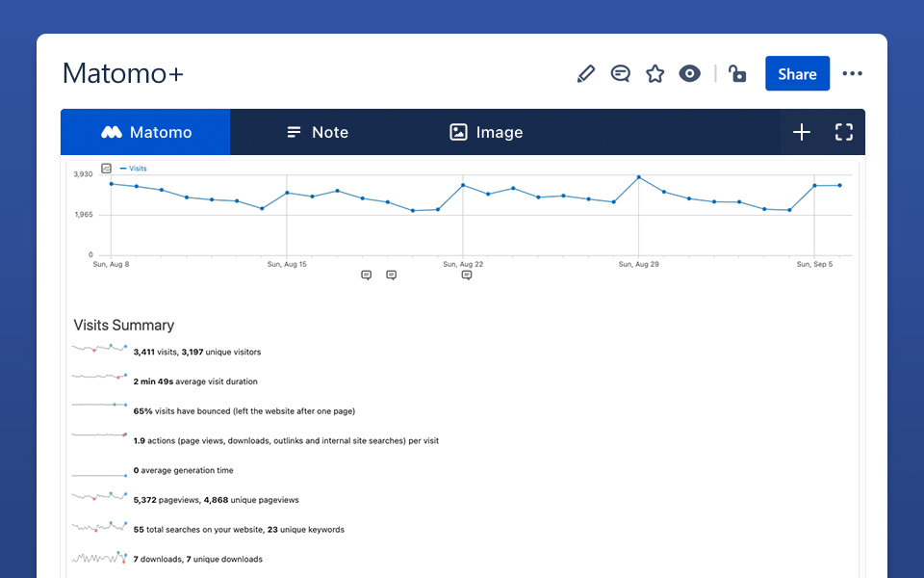The height and width of the screenshot is (578, 924).
Task: Click the Sun, Sep 5 axis label
Action: (x=814, y=264)
